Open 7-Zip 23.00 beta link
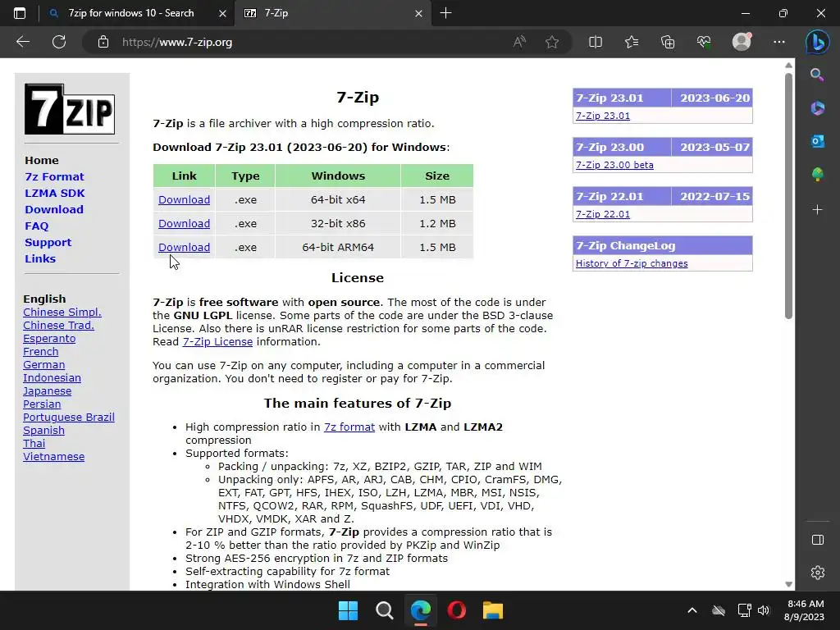 click(x=614, y=165)
